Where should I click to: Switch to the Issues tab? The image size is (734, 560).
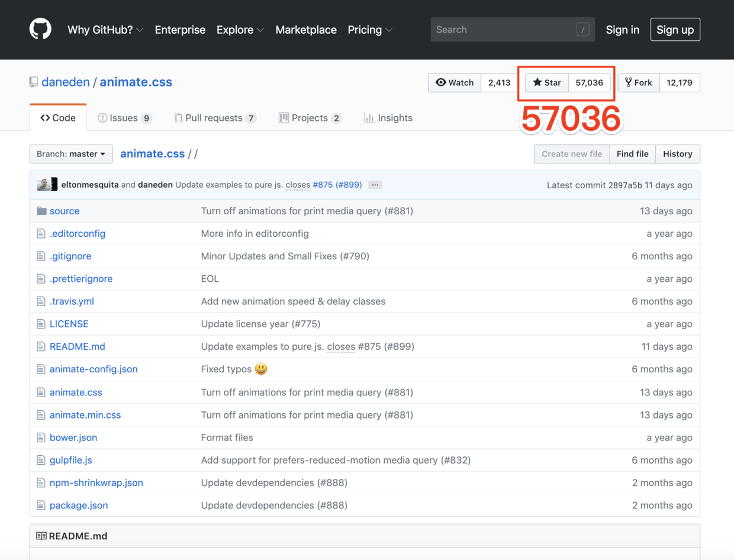tap(125, 118)
